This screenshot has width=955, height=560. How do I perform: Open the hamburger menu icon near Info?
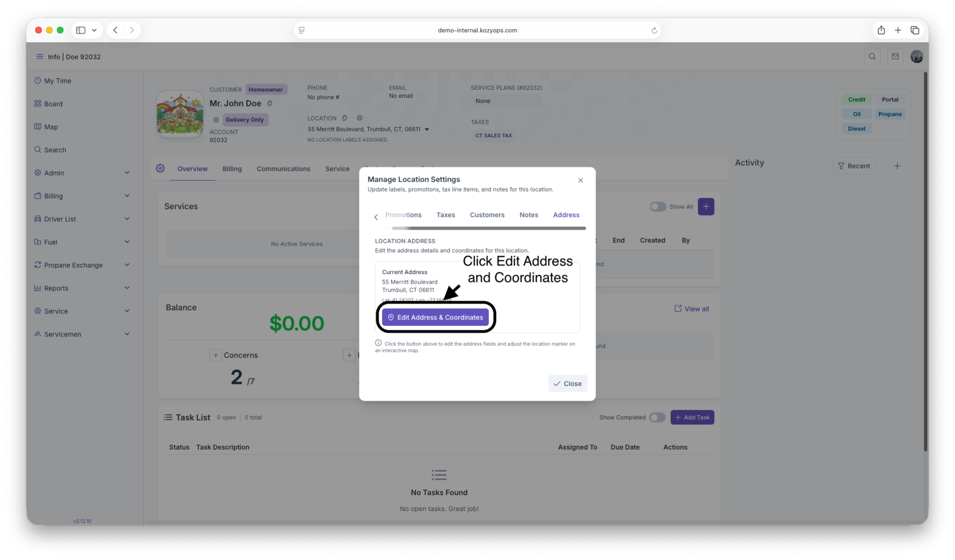point(40,57)
